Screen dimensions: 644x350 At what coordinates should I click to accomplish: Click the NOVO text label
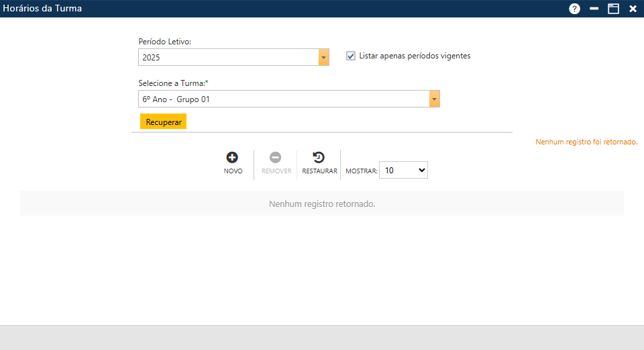point(233,171)
